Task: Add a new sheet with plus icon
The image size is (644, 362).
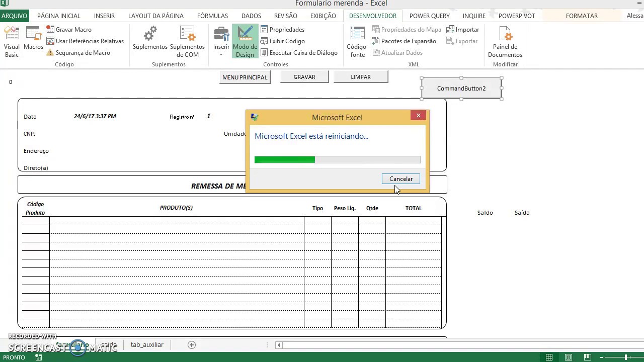Action: [191, 345]
